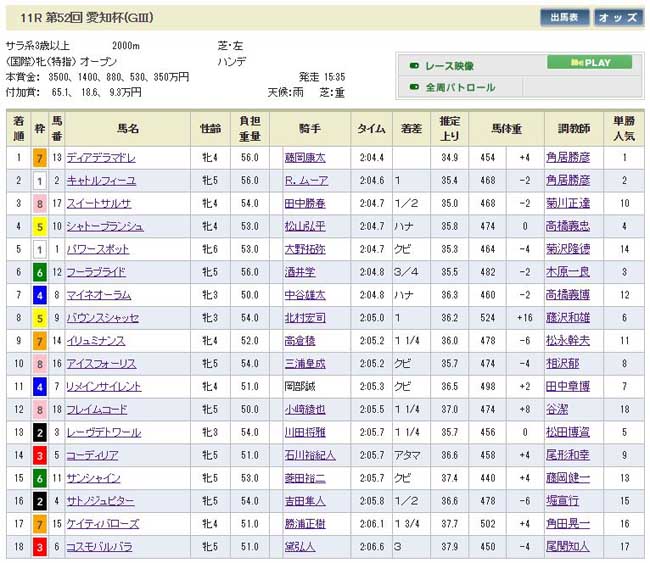Click the 馬名 column header
The height and width of the screenshot is (563, 650).
point(128,128)
